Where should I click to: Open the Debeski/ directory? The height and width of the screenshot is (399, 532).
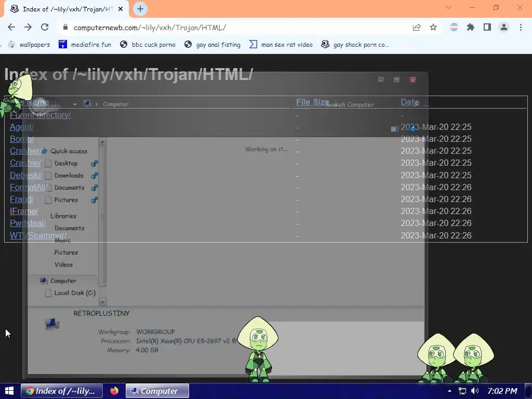coord(26,175)
